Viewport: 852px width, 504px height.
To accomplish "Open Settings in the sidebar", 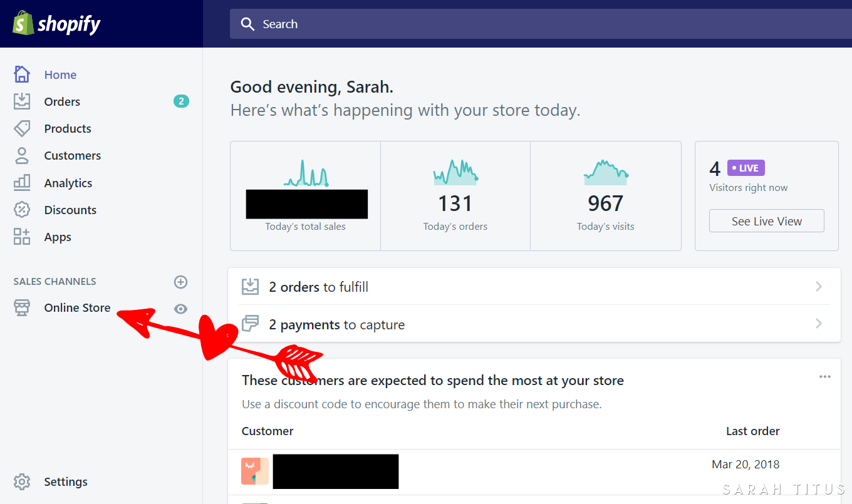I will pyautogui.click(x=66, y=481).
